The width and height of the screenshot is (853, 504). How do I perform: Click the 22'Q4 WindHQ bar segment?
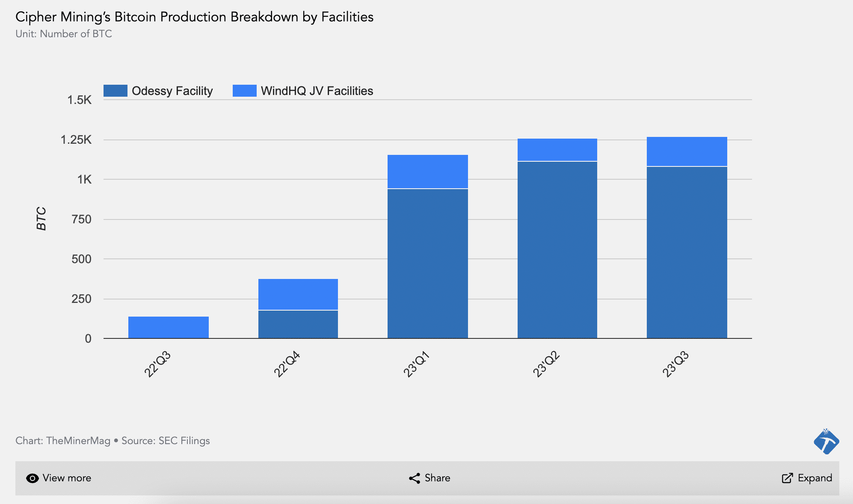298,294
